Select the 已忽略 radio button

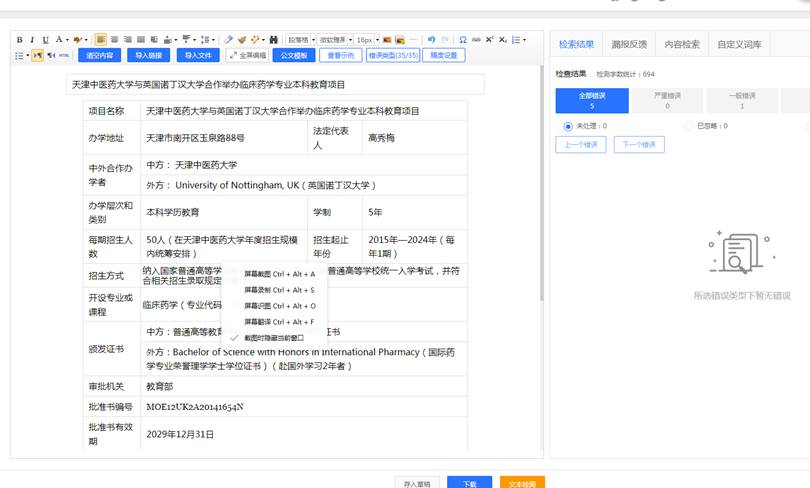pos(688,126)
